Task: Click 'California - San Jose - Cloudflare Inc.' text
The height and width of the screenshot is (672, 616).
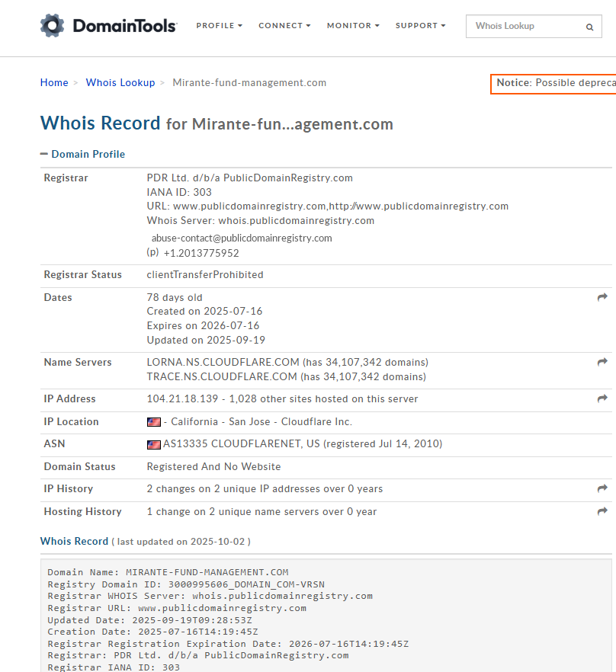Action: (x=261, y=422)
